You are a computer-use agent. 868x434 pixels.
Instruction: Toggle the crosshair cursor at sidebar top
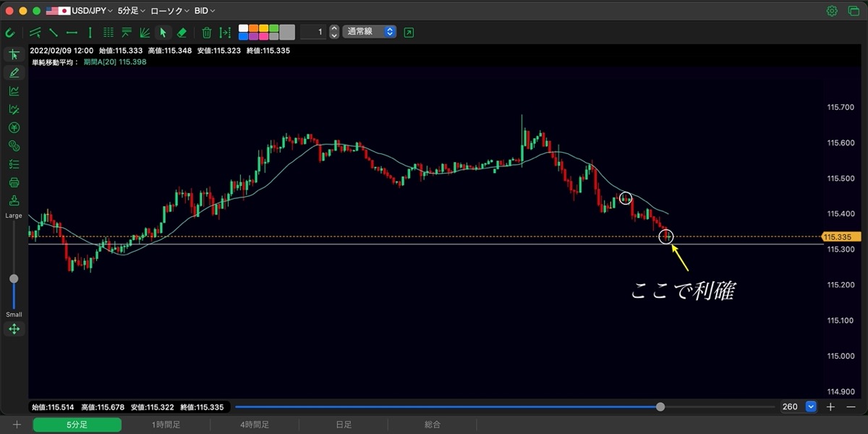[14, 55]
